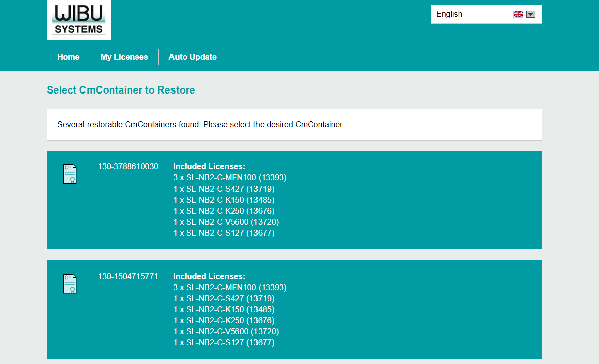Screen dimensions: 599x364
Task: Click the restorable CmContainers notification message box
Action: coord(294,124)
